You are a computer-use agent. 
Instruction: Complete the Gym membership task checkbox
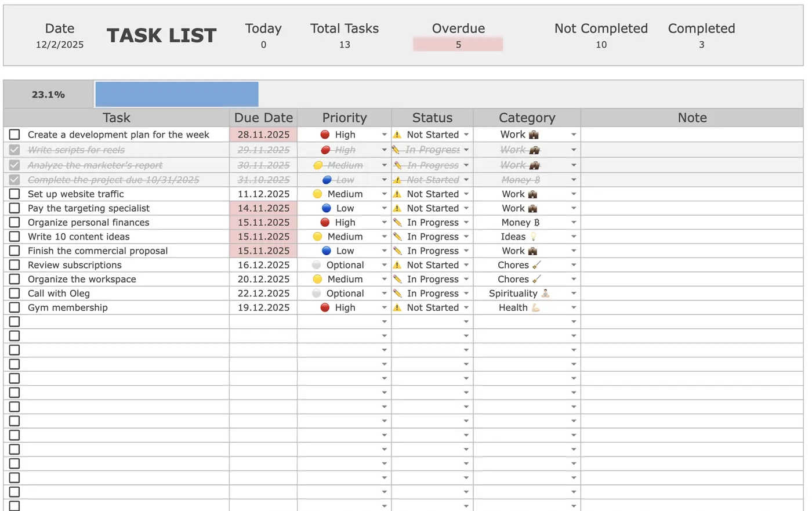pyautogui.click(x=14, y=308)
